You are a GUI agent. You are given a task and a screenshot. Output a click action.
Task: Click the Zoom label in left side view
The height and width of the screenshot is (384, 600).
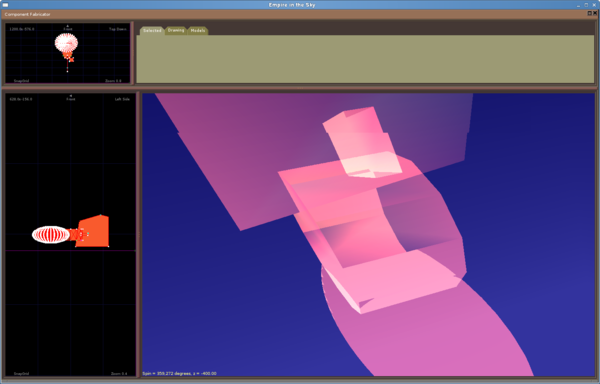[119, 374]
